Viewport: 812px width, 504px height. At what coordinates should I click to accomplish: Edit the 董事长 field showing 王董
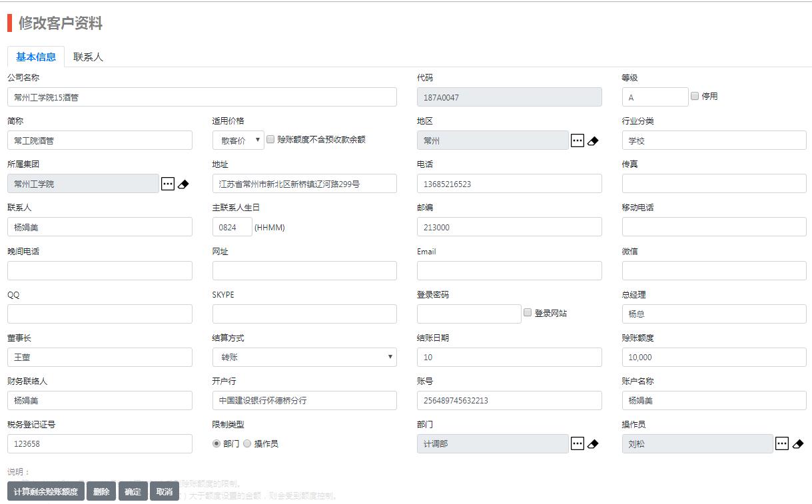pos(100,357)
